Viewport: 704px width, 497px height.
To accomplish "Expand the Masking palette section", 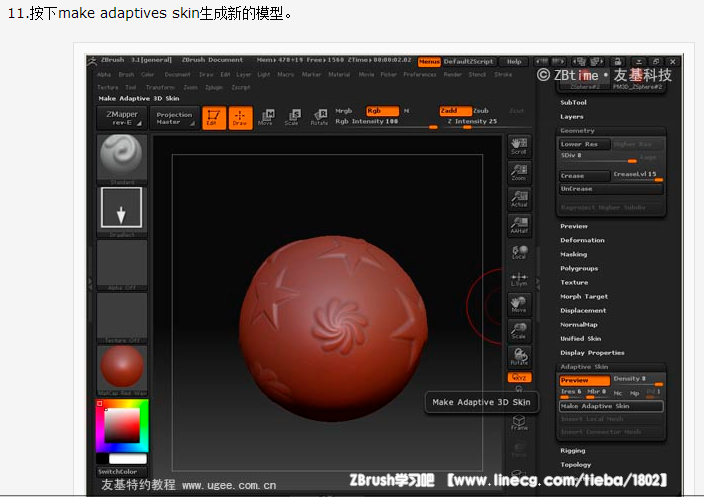I will tap(574, 254).
